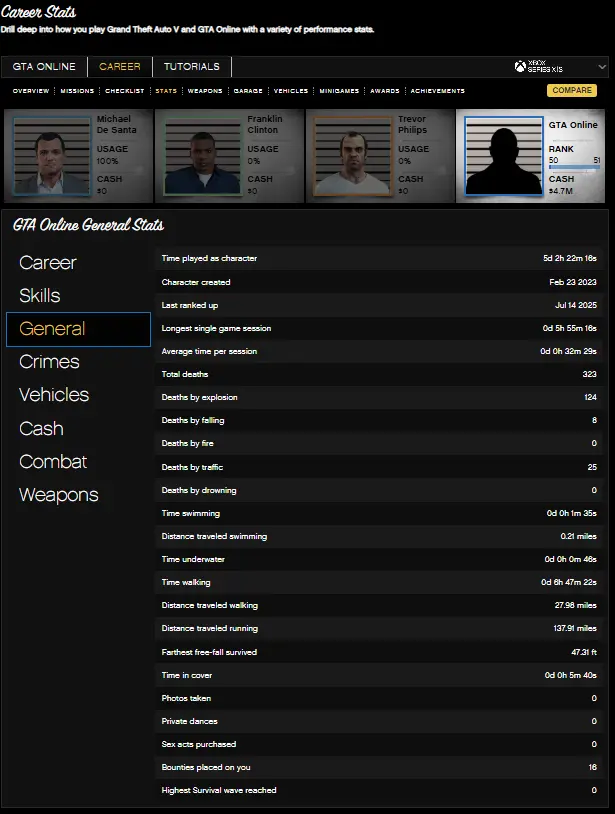Select Trevor Philips mugshot
This screenshot has height=814, width=615.
tap(353, 156)
